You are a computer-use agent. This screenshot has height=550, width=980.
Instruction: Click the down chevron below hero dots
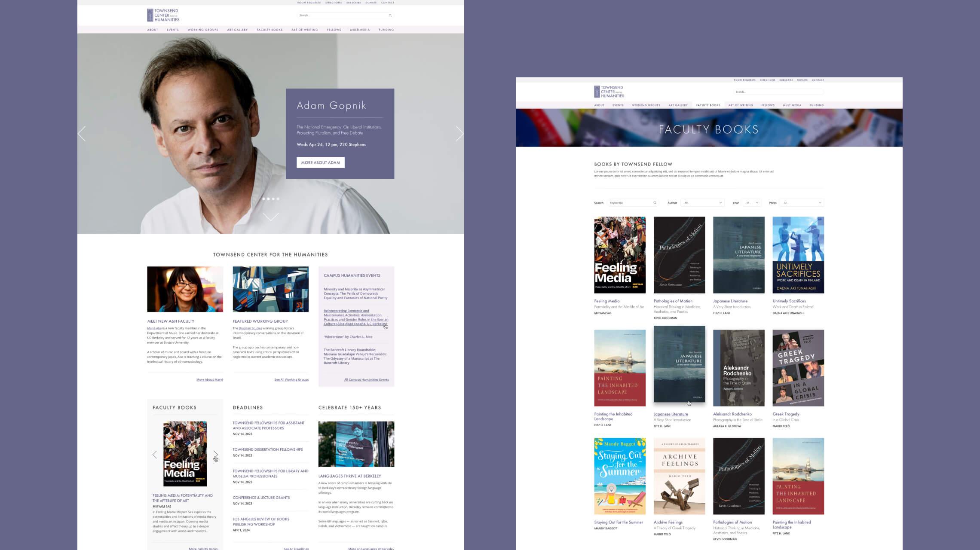point(271,217)
